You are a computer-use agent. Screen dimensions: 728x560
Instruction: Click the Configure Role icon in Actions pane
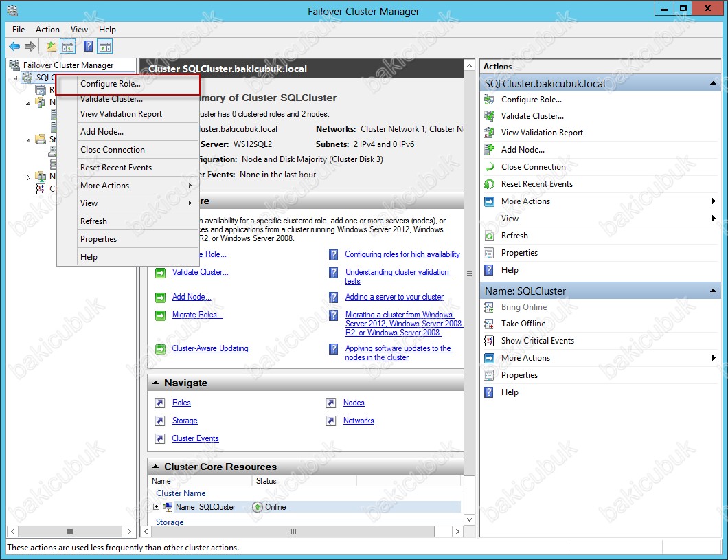[x=489, y=100]
